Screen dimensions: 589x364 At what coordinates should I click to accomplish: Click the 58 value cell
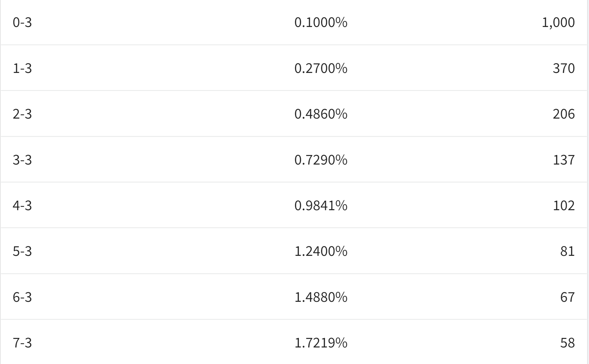(567, 343)
